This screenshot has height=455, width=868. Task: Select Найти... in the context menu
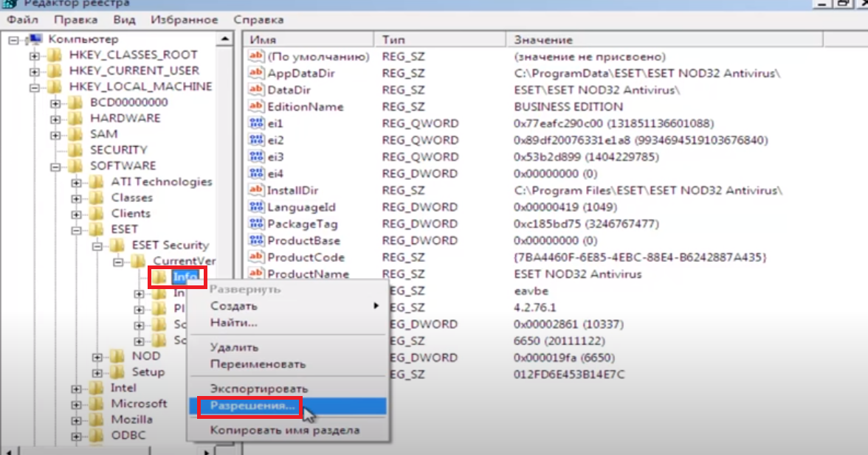pyautogui.click(x=288, y=323)
